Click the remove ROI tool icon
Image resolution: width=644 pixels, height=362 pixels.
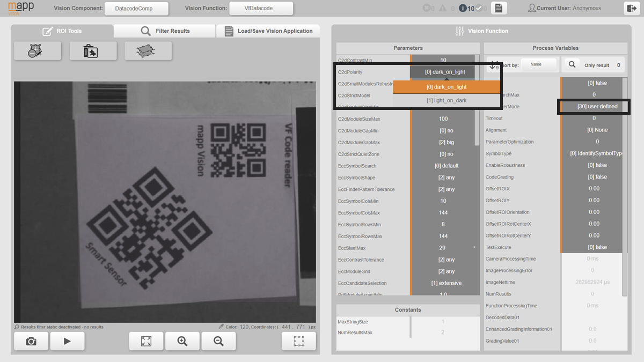pos(38,51)
